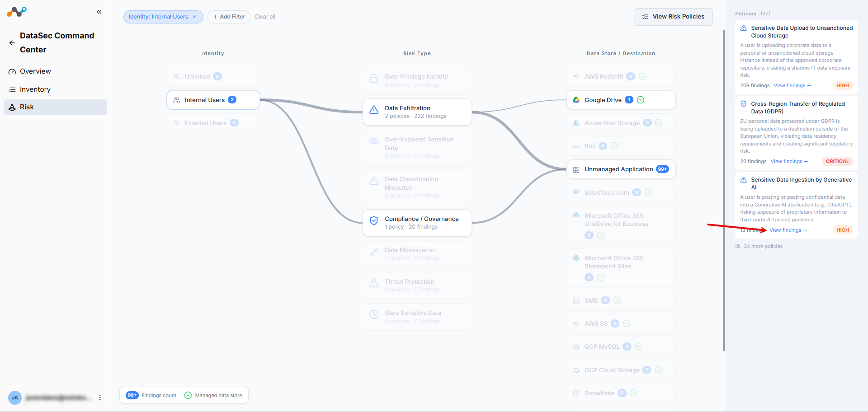Screen dimensions: 868x412
Task: Click the Snowflake database icon
Action: pyautogui.click(x=576, y=393)
